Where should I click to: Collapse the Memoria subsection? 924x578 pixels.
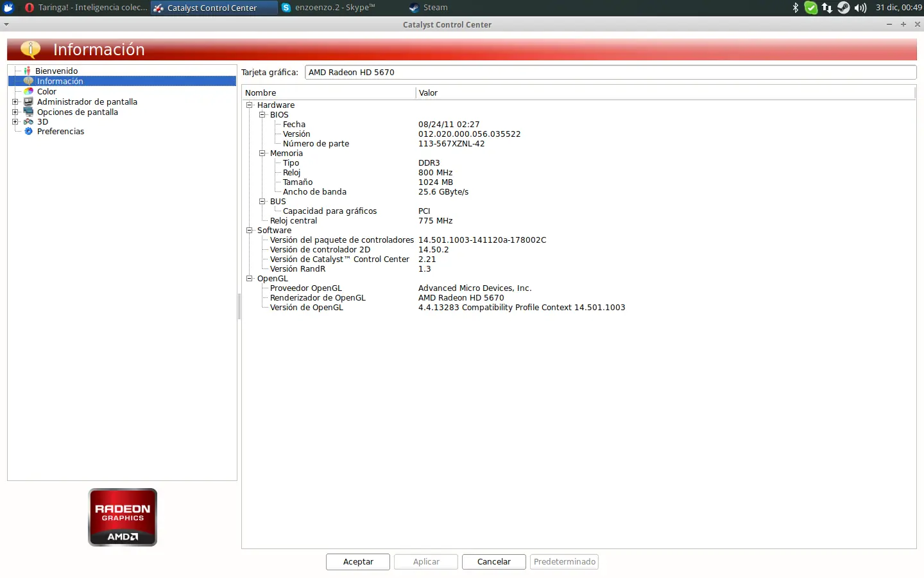pos(262,153)
